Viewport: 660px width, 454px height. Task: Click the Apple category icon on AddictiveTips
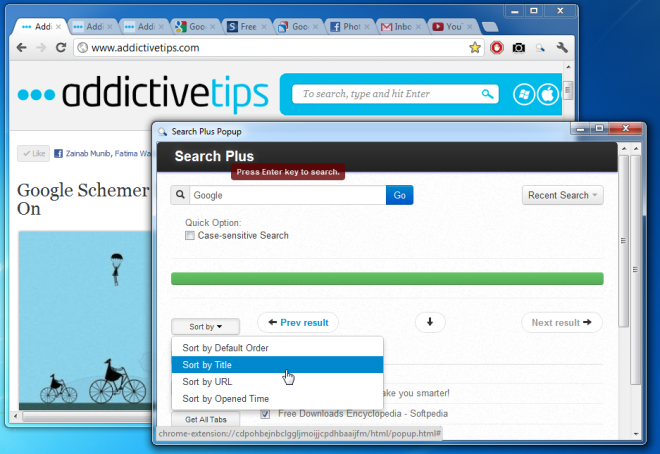coord(548,94)
